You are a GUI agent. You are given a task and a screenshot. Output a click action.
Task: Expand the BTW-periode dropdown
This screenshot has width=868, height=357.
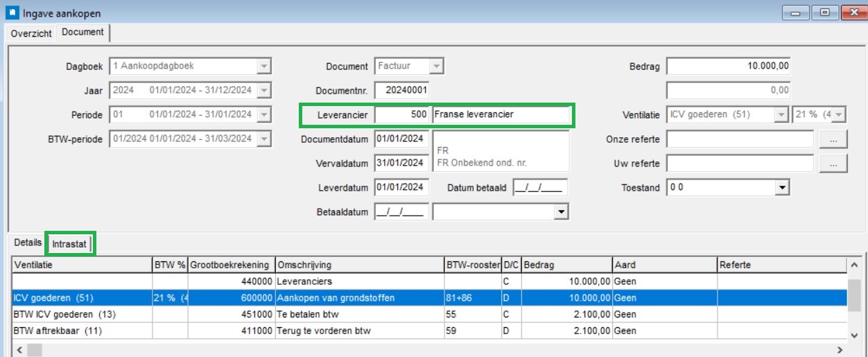[263, 139]
